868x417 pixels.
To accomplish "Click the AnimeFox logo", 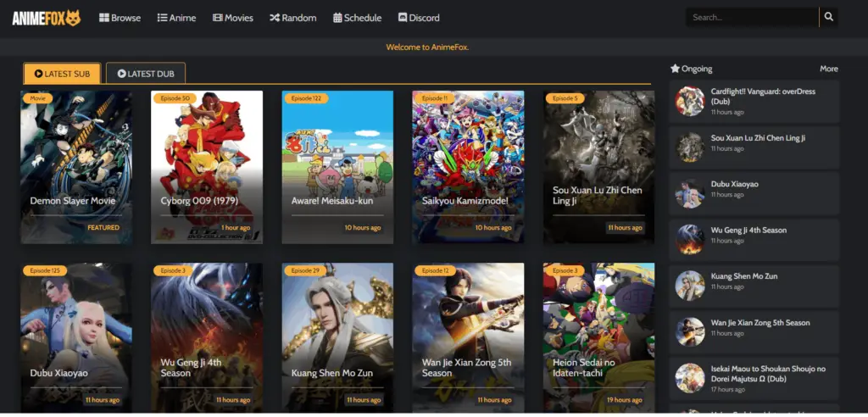I will click(47, 18).
